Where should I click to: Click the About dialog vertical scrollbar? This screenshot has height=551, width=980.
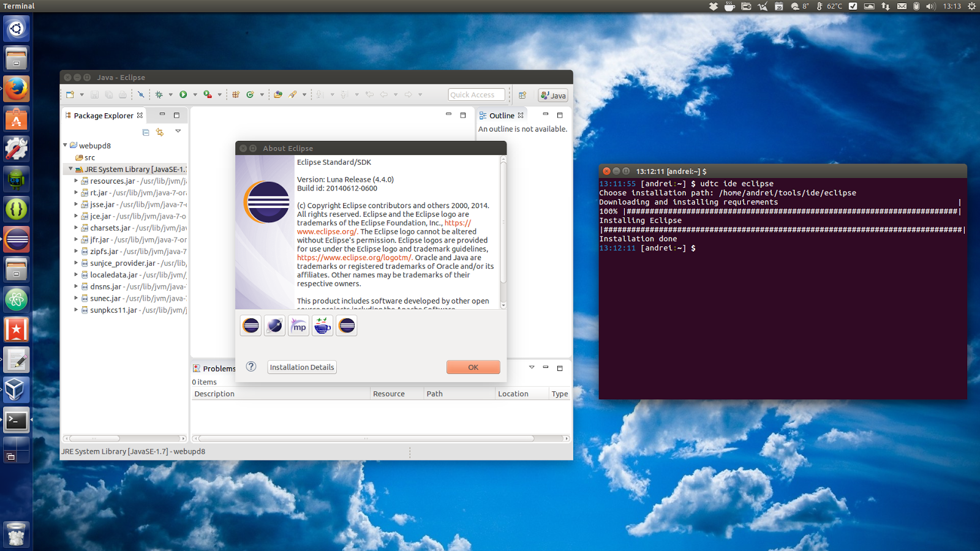coord(503,223)
